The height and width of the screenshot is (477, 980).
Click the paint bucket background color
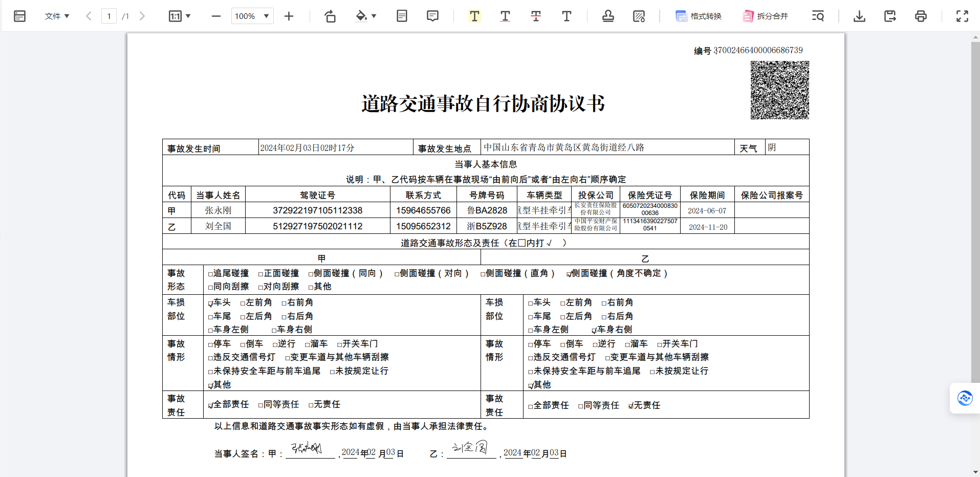tap(361, 16)
